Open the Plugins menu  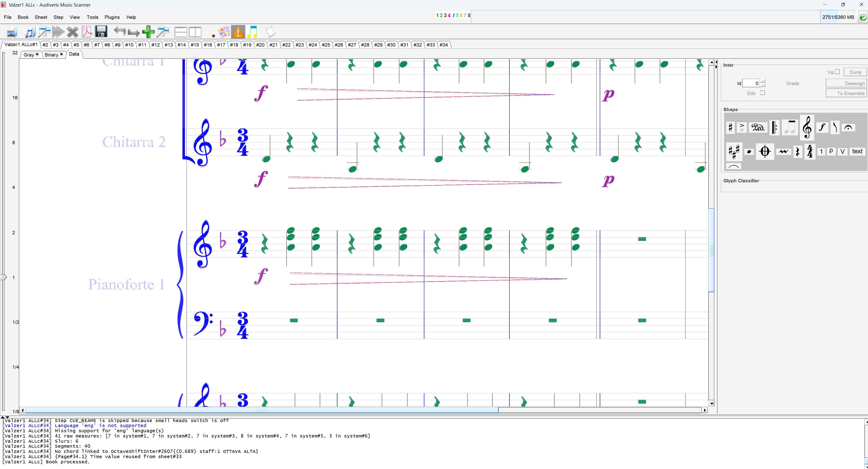click(112, 17)
